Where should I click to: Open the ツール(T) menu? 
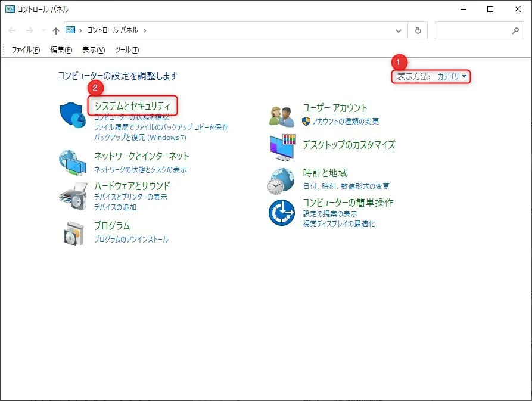126,50
